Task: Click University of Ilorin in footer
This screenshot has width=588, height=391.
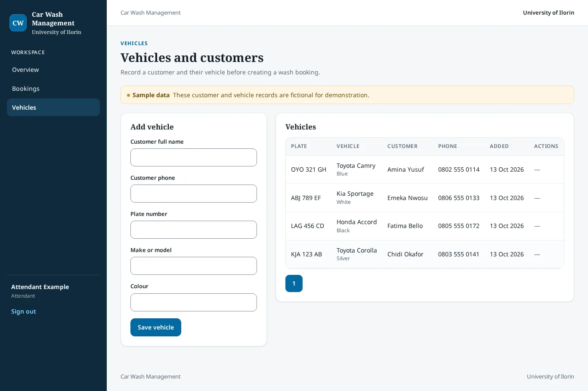Action: (x=551, y=376)
